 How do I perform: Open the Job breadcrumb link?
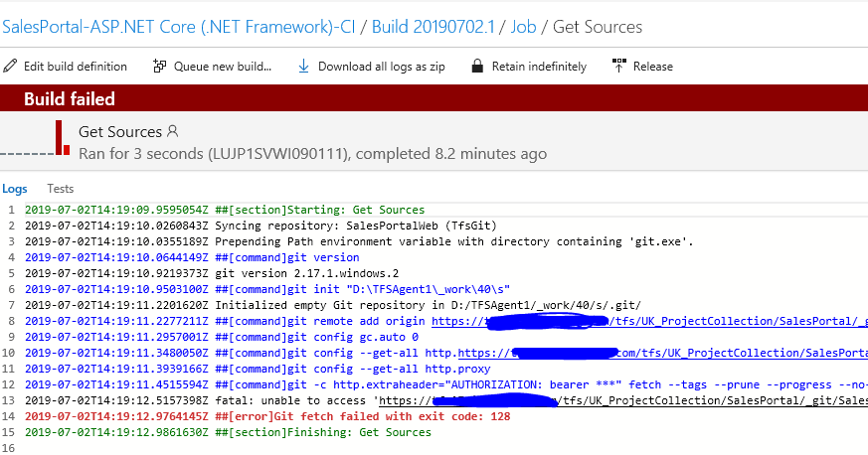click(523, 27)
